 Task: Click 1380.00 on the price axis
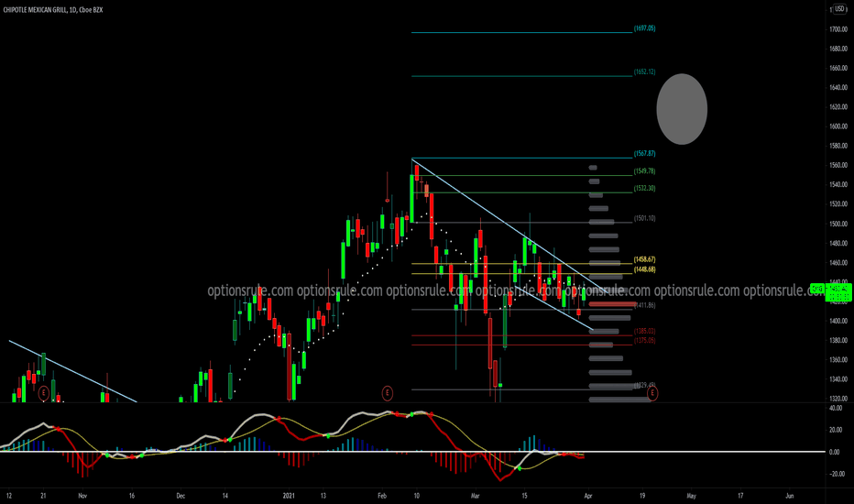pyautogui.click(x=838, y=340)
